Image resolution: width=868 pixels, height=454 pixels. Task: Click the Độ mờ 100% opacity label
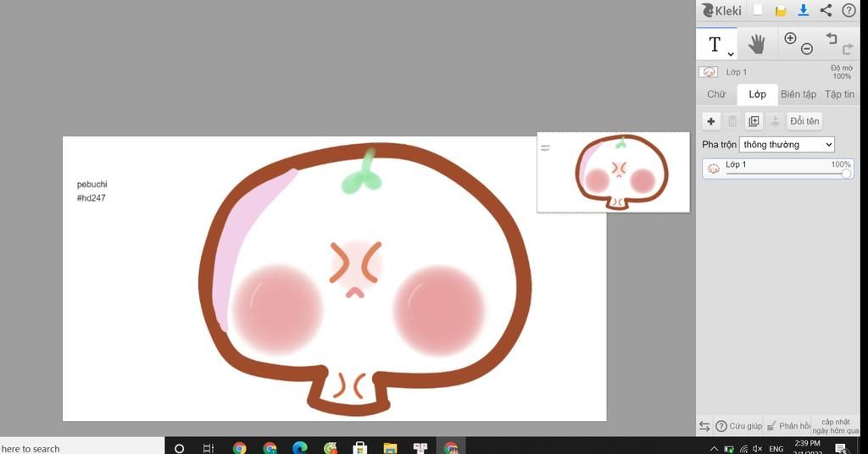(x=842, y=72)
